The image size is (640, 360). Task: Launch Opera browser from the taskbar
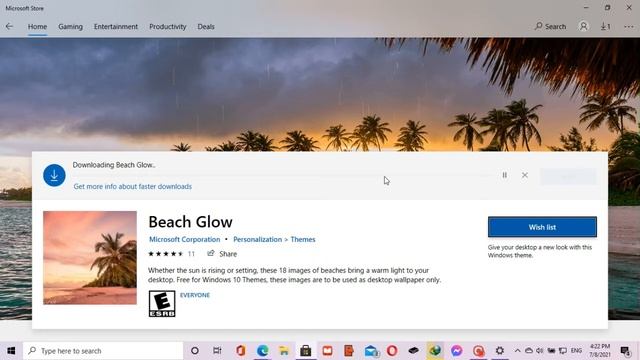click(x=392, y=351)
